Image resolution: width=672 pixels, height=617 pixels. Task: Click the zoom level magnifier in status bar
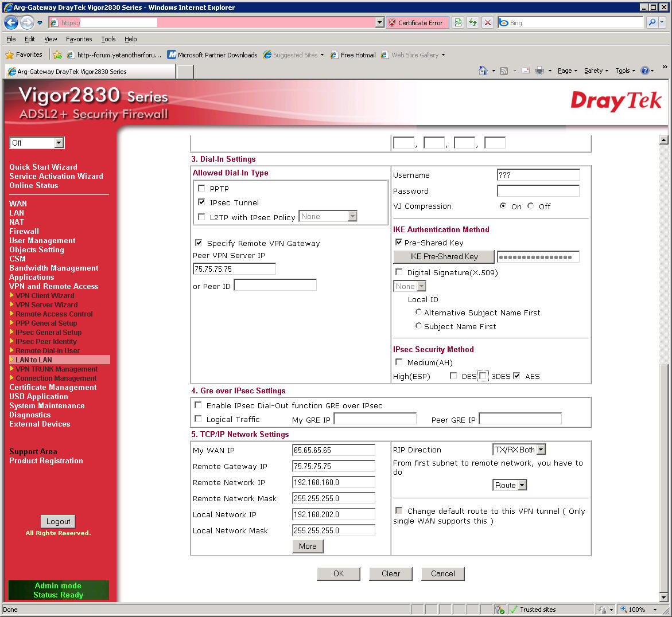624,610
